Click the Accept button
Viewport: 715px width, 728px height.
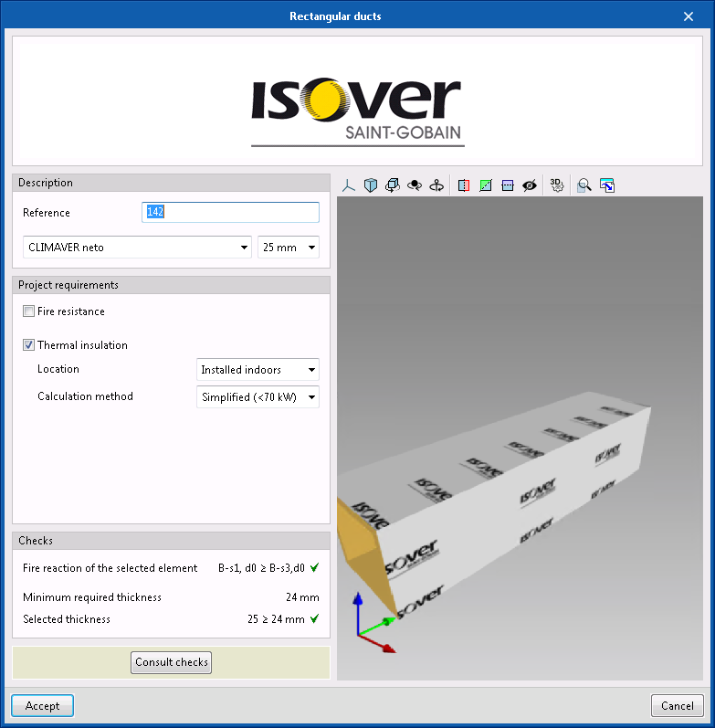point(42,706)
